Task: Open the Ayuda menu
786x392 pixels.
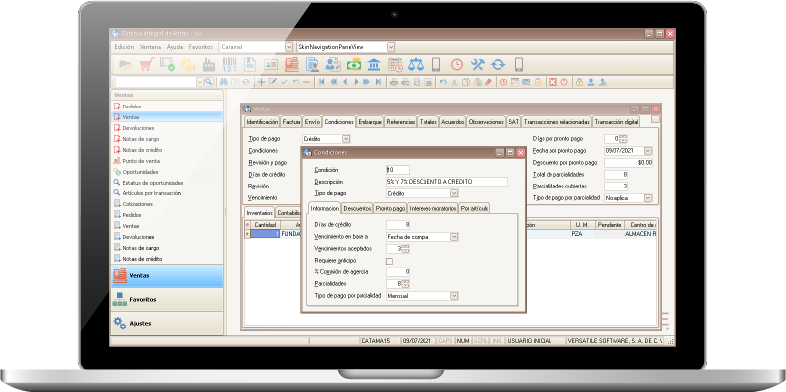Action: (x=175, y=47)
